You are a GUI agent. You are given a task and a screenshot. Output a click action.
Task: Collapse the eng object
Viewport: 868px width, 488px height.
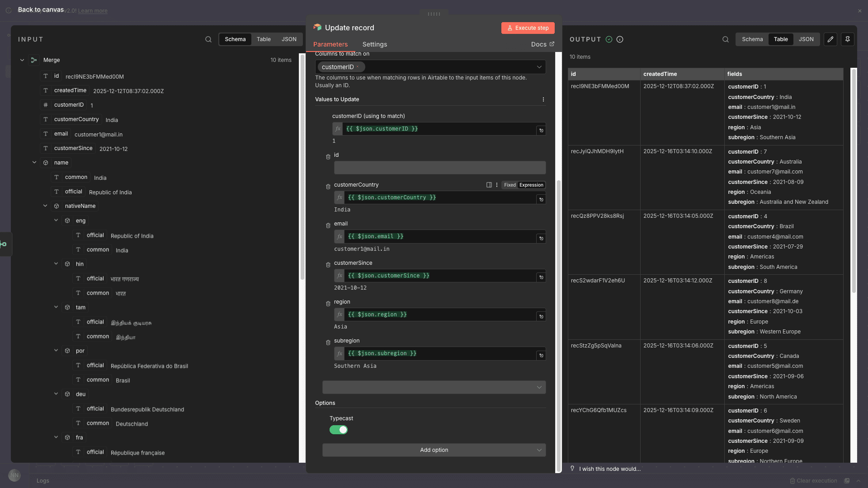point(56,221)
